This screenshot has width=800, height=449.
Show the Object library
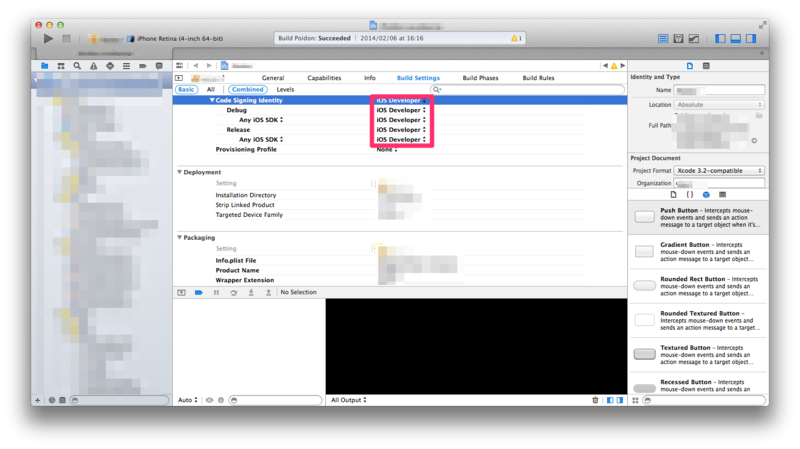coord(706,194)
